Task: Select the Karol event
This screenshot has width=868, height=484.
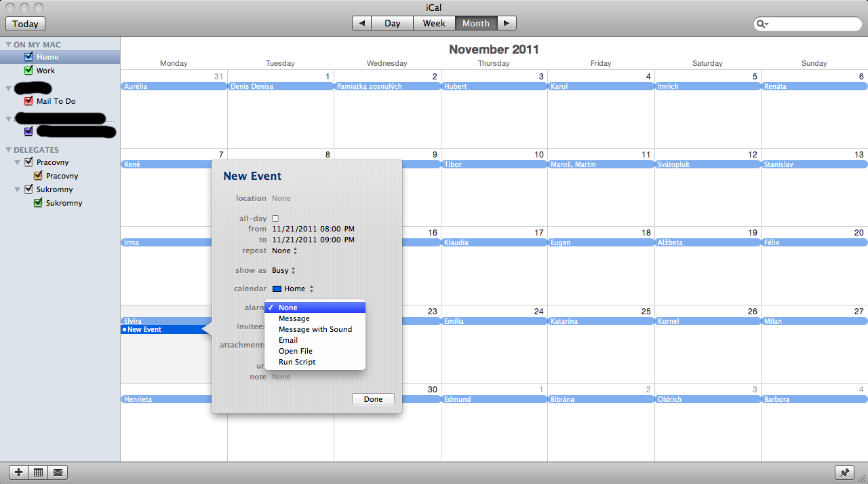Action: (601, 86)
